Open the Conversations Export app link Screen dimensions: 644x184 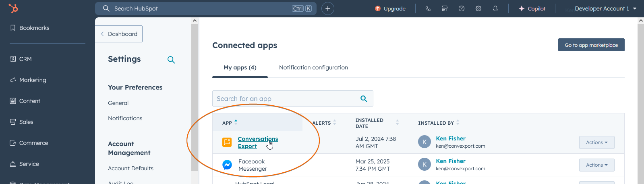[258, 142]
